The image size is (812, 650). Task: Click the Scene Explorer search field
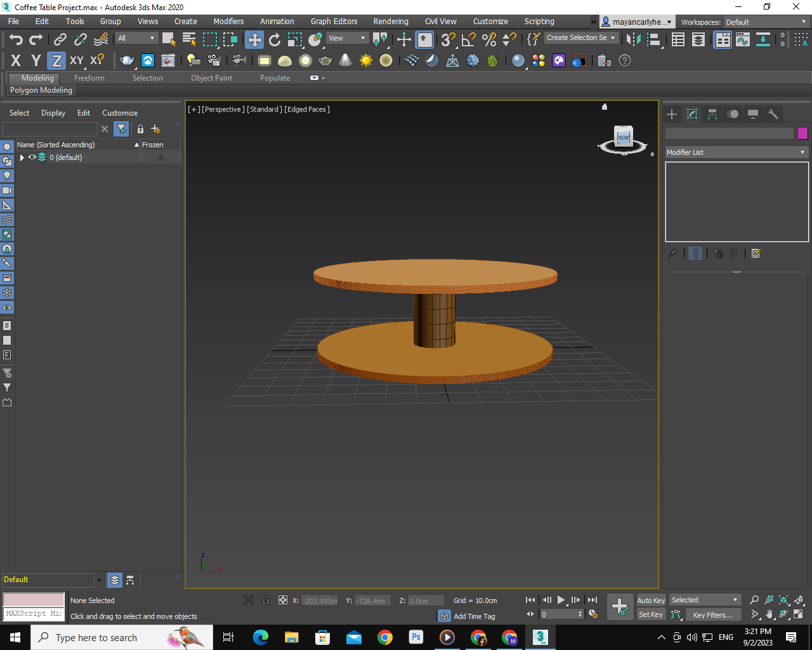click(50, 129)
